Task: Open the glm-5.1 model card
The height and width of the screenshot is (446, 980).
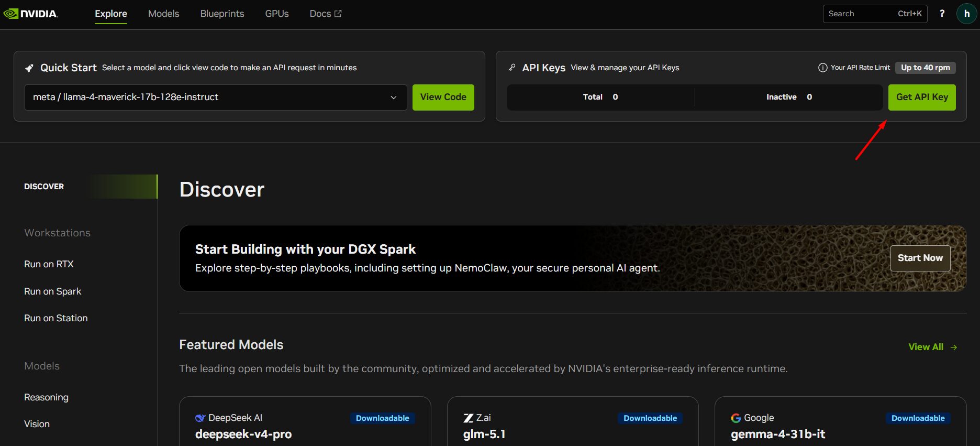Action: [573, 421]
